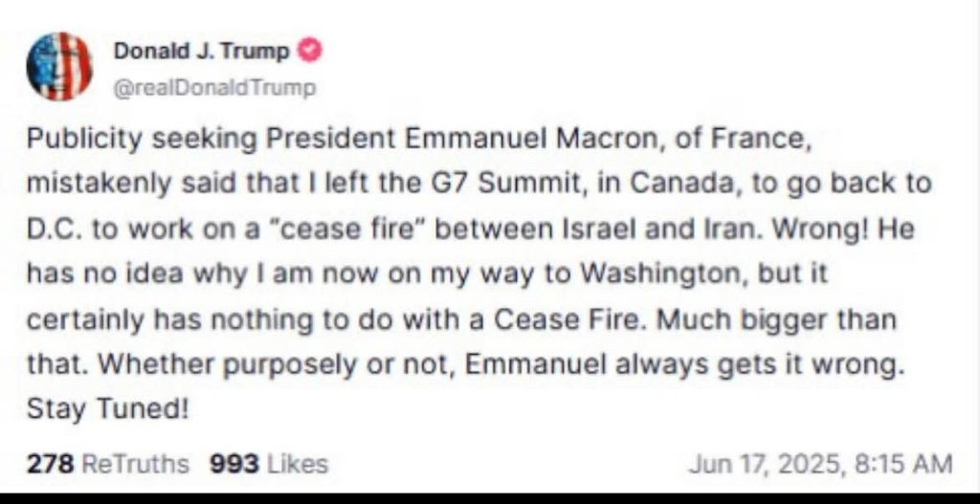The height and width of the screenshot is (504, 980).
Task: Click the "Stay Tuned!" closing line
Action: (107, 409)
